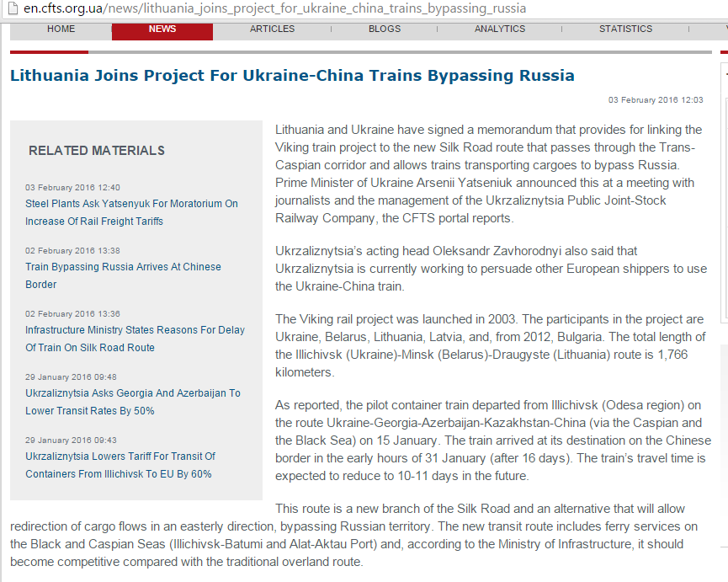Select the en.cfts.org.ua URL address field
Viewport: 728px width, 582px height.
point(275,8)
